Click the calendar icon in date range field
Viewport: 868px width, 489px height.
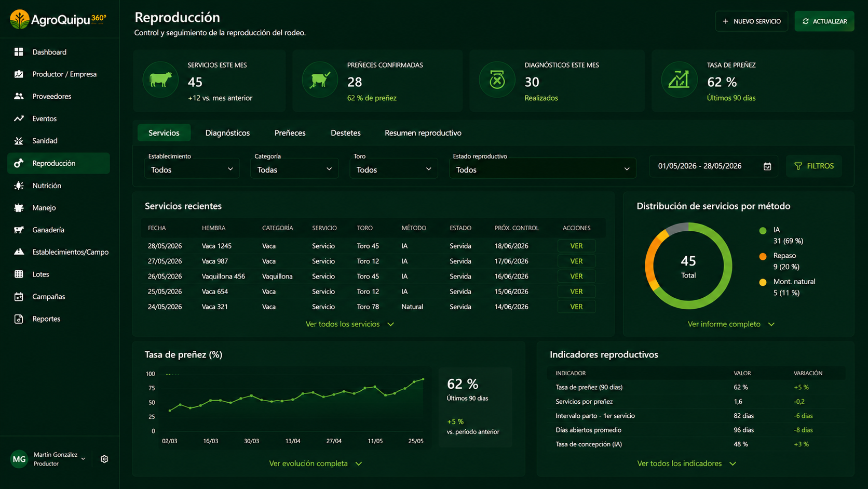point(767,166)
